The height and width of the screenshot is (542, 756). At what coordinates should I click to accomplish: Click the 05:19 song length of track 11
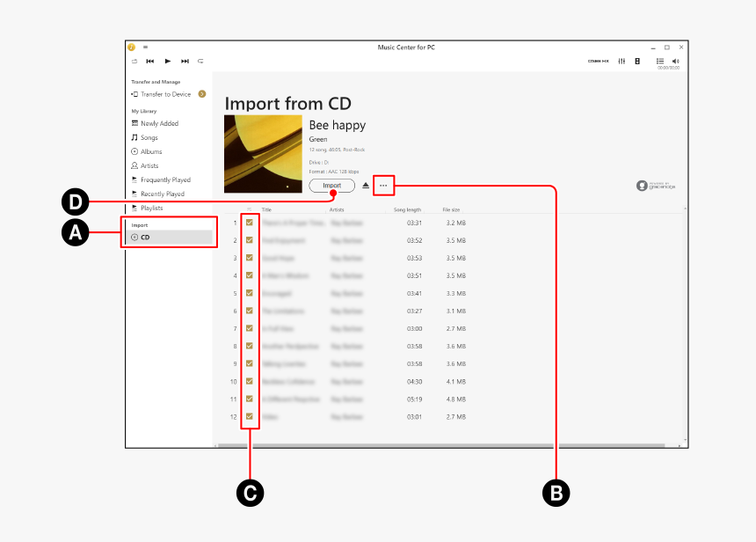414,399
